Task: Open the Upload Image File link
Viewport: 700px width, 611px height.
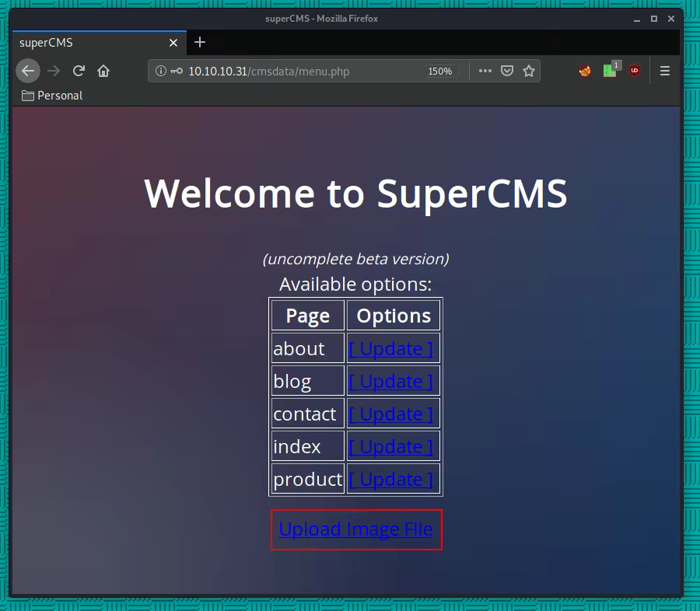Action: 355,529
